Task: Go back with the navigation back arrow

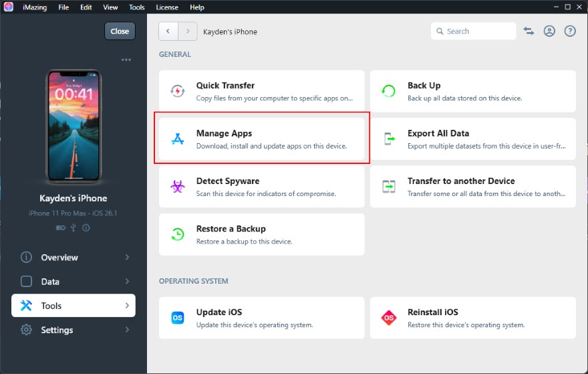Action: 168,31
